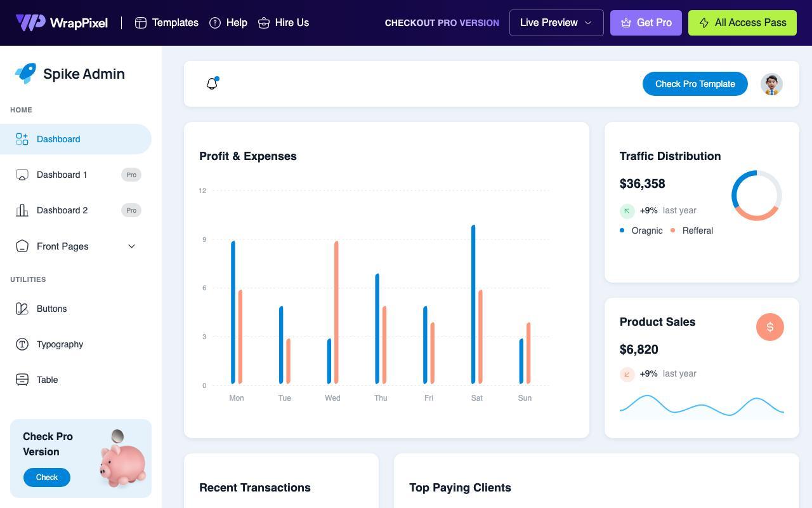Click the Typography sidebar icon
Image resolution: width=812 pixels, height=508 pixels.
(22, 344)
